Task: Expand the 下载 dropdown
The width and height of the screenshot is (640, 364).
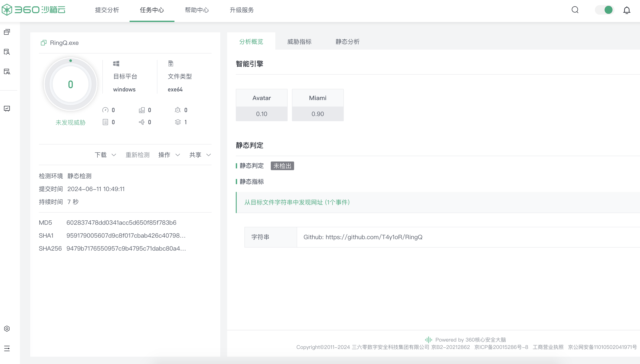Action: 105,155
